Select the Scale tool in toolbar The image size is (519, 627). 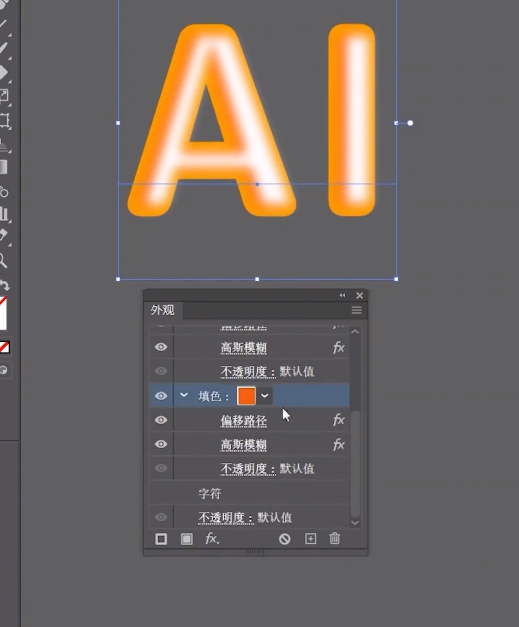(x=4, y=96)
